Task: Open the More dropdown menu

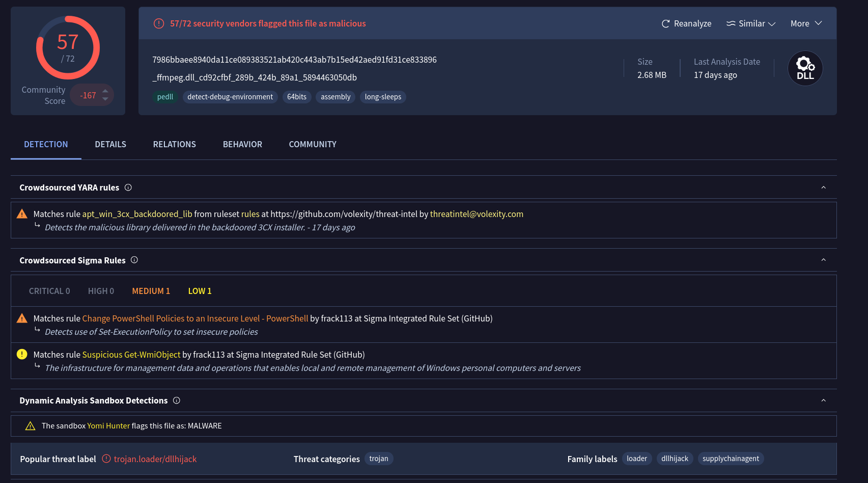Action: [806, 24]
